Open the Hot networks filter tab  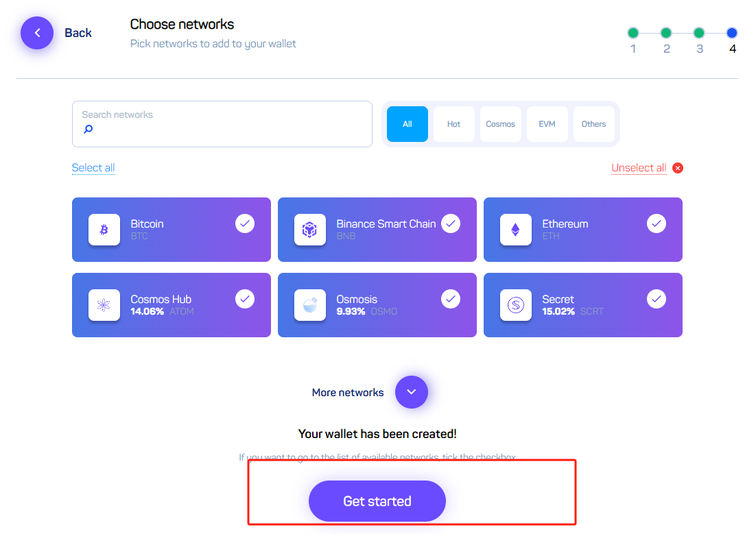coord(453,124)
